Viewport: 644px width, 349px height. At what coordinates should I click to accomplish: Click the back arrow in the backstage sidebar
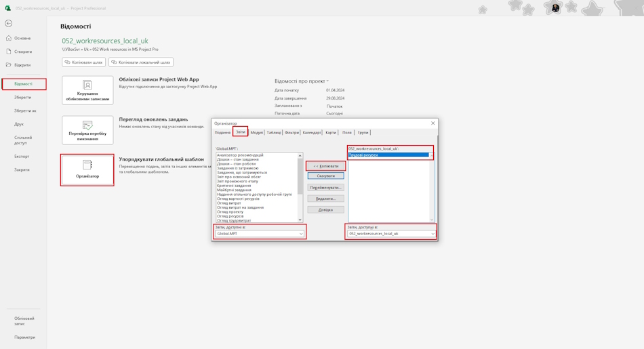[9, 24]
